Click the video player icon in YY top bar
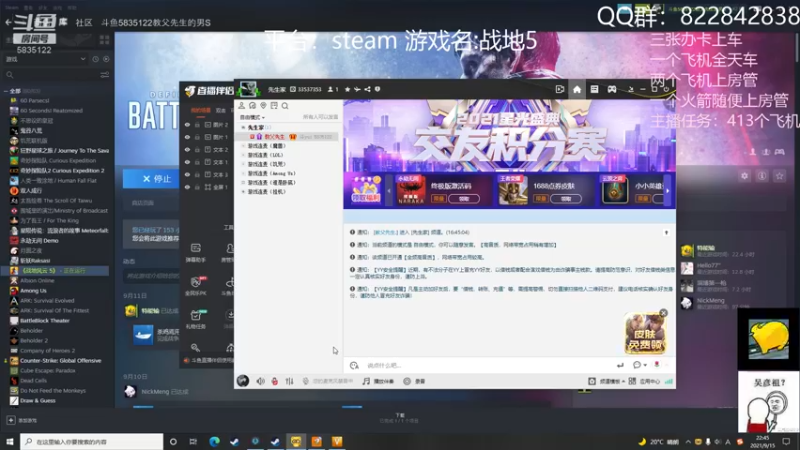800x450 pixels. (x=560, y=89)
